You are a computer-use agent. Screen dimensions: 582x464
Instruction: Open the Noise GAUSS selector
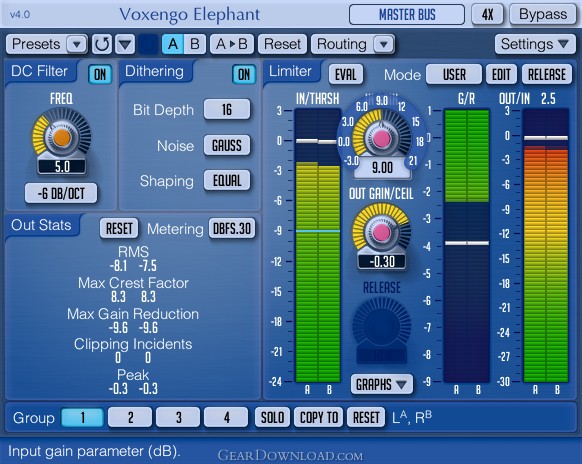pos(227,145)
